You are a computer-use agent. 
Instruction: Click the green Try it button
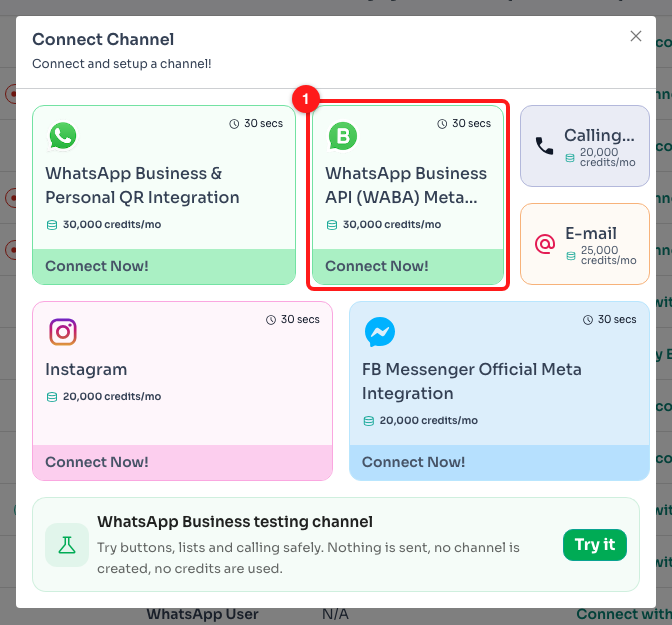[x=595, y=545]
